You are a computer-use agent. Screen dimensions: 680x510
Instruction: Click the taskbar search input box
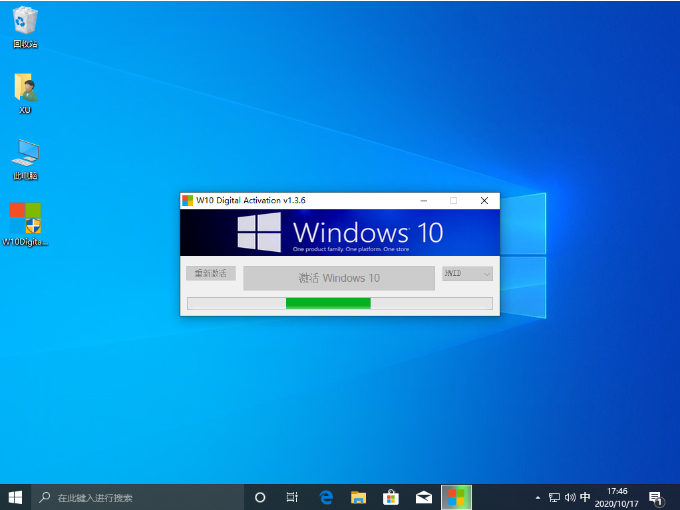tap(140, 497)
